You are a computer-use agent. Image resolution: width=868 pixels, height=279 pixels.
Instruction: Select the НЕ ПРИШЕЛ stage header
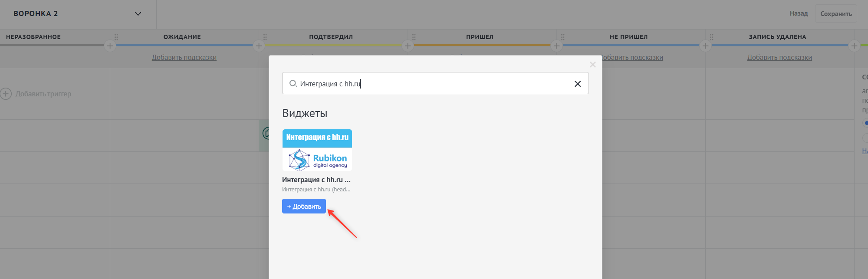tap(628, 37)
